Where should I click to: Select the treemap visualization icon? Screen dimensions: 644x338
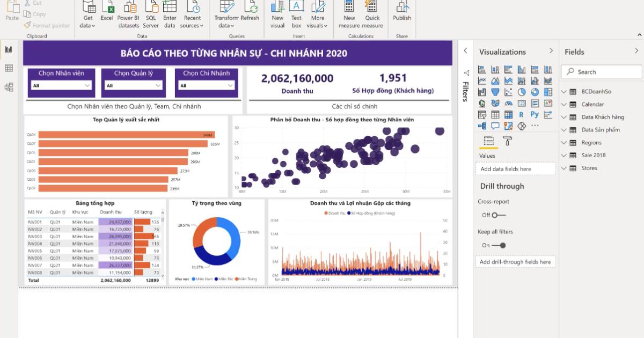(x=547, y=92)
